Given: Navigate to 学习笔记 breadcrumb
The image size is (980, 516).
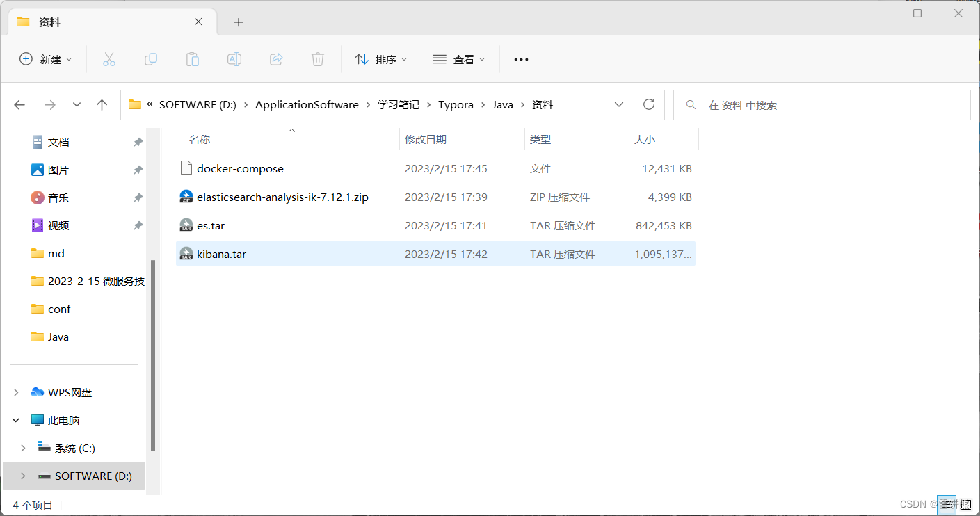Looking at the screenshot, I should pos(399,105).
